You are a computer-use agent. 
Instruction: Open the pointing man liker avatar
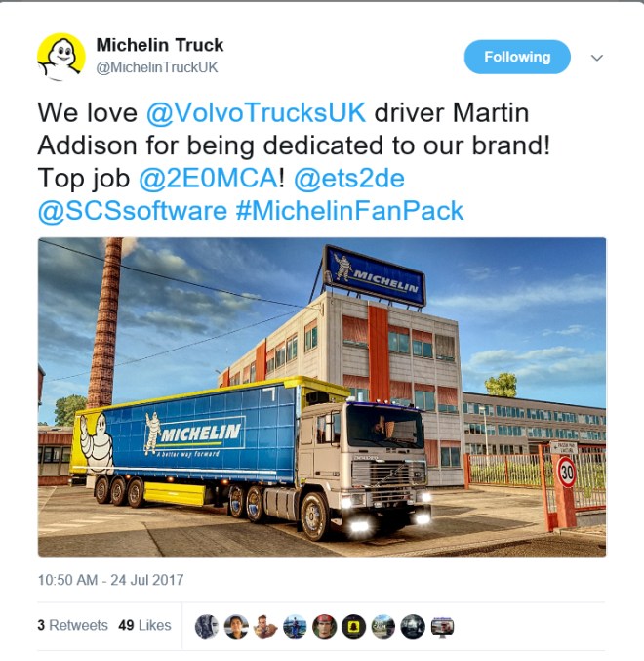pyautogui.click(x=265, y=626)
